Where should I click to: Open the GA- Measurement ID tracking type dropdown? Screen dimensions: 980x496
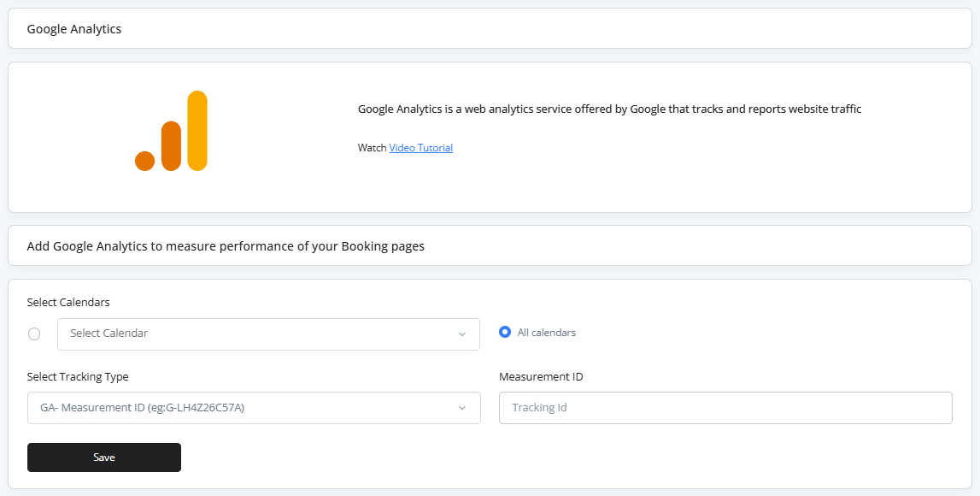[254, 408]
